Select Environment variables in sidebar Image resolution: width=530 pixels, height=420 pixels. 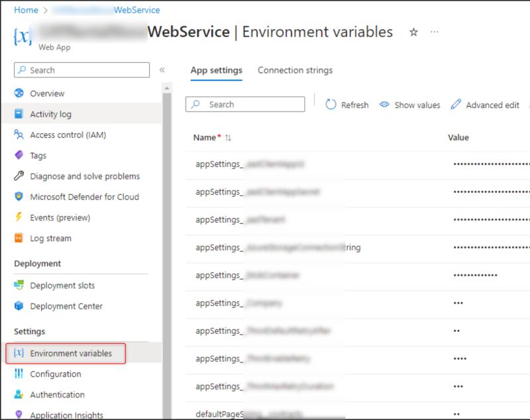click(71, 354)
